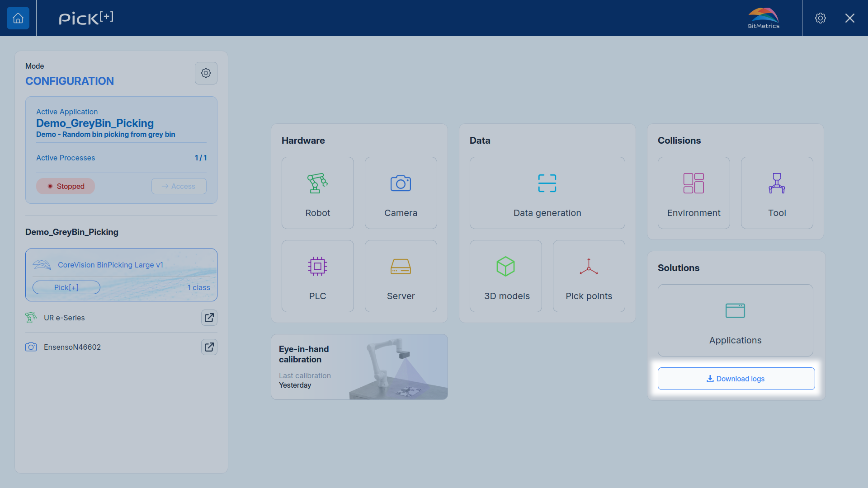Viewport: 868px width, 488px height.
Task: Open Mode configuration gear settings
Action: (206, 73)
